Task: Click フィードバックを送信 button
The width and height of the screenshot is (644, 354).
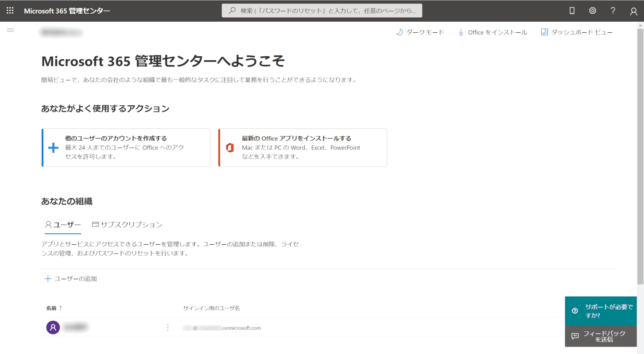Action: (601, 336)
